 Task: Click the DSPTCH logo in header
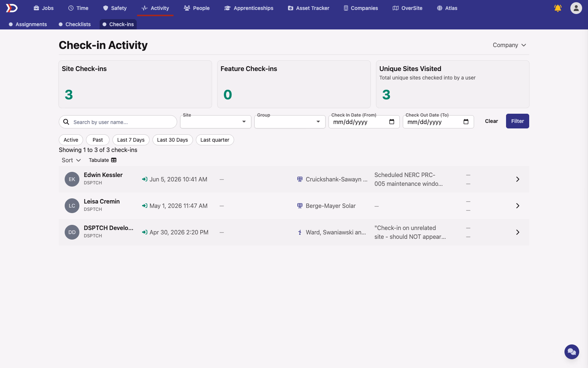[x=11, y=8]
